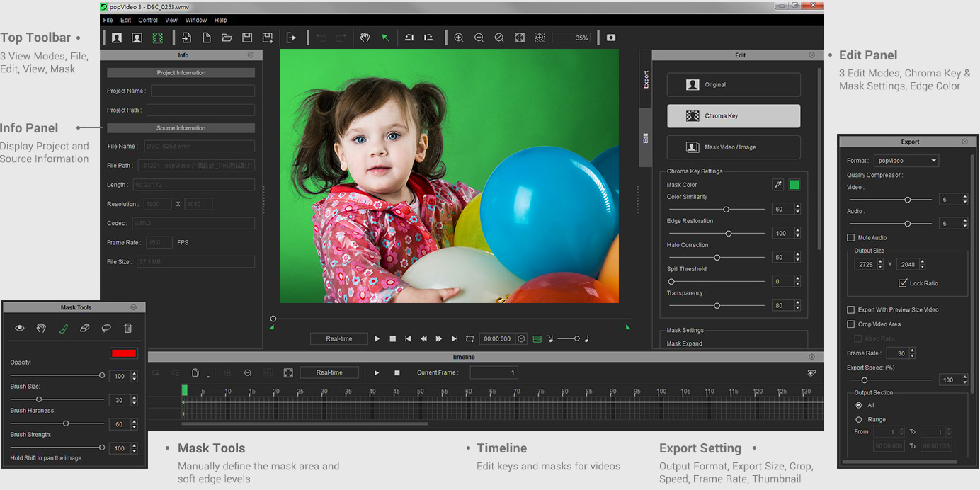Open the Control menu
The height and width of the screenshot is (490, 980).
(x=148, y=21)
